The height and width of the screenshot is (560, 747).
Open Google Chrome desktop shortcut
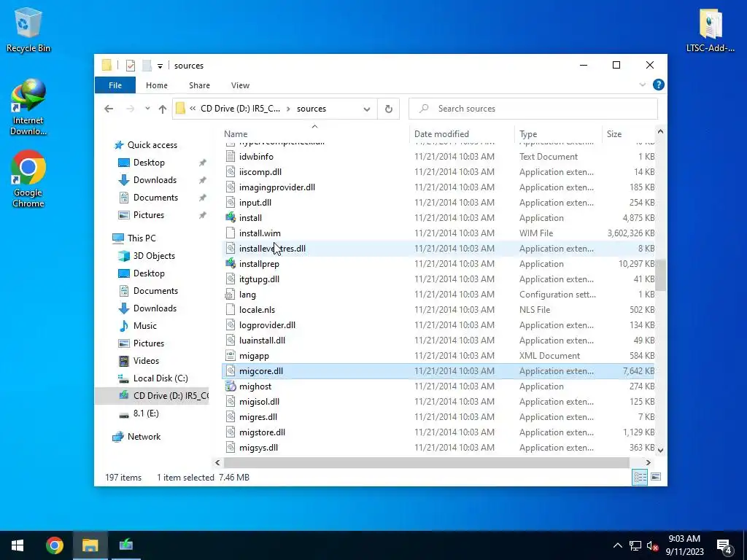(28, 179)
